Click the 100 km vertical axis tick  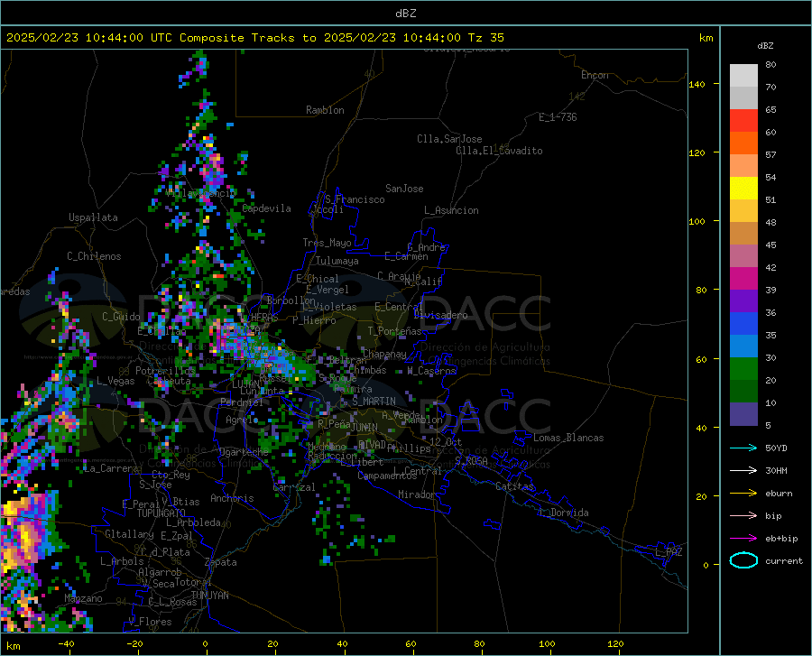pos(697,222)
